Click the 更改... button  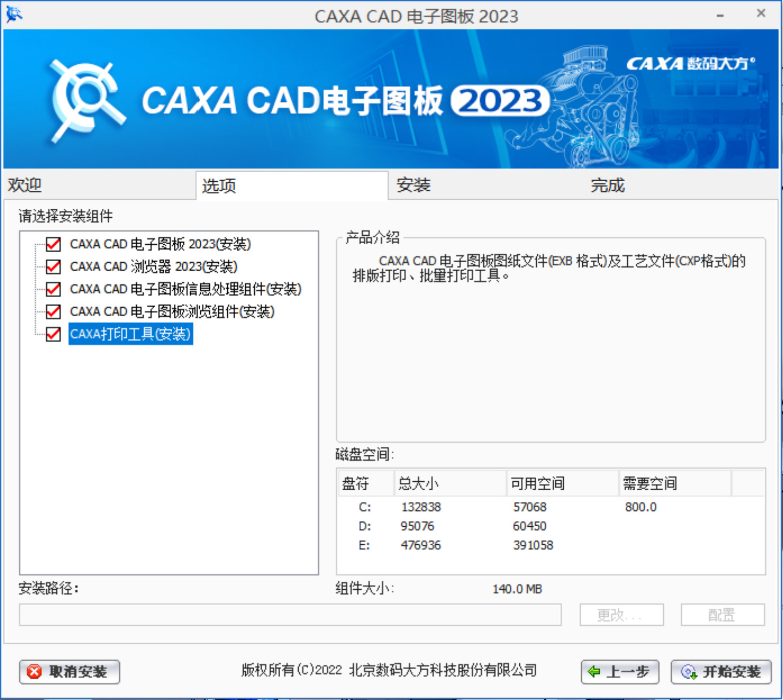pyautogui.click(x=621, y=615)
